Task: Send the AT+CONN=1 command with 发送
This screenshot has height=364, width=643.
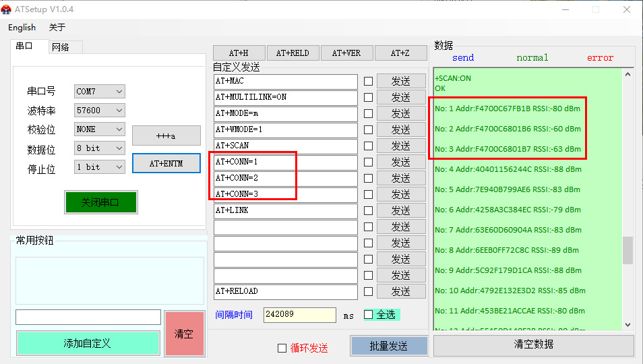Action: coord(401,162)
